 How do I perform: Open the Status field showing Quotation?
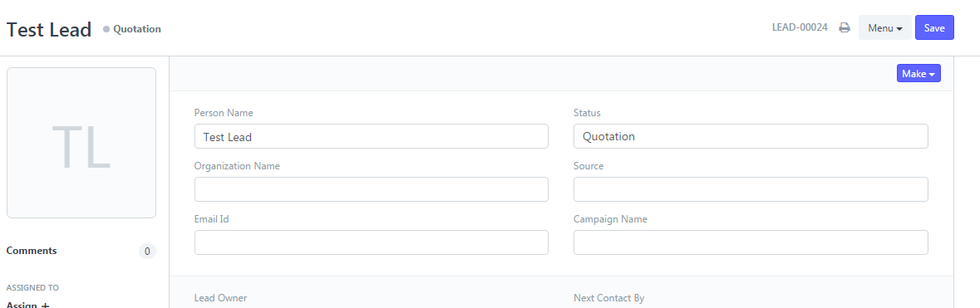click(x=751, y=136)
